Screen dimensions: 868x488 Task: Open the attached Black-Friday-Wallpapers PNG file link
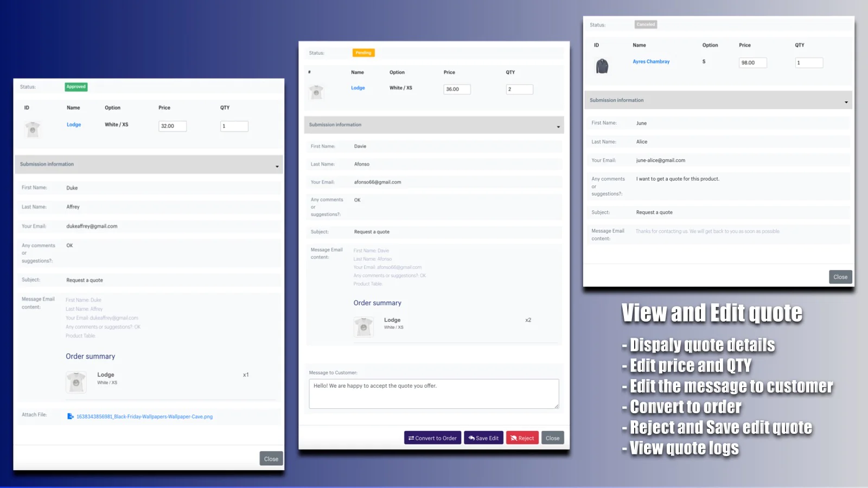(144, 417)
